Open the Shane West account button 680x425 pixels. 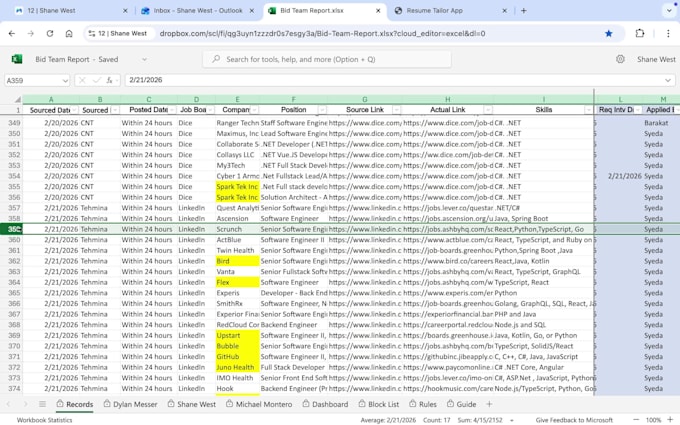[x=656, y=59]
